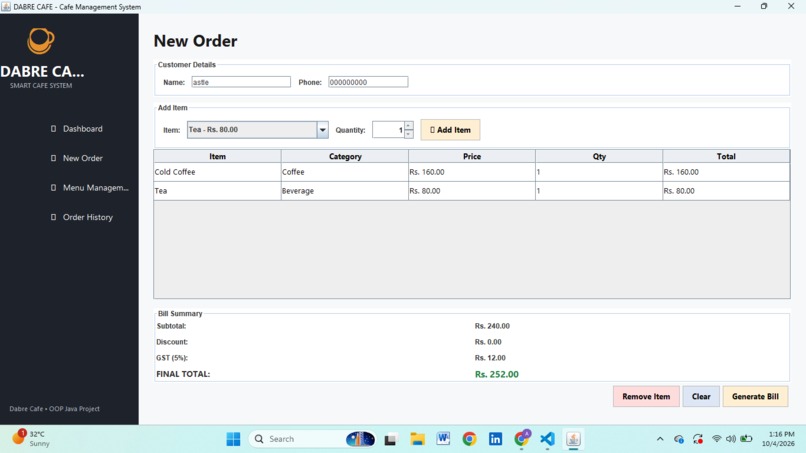This screenshot has width=806, height=453.
Task: Click the Rs. 80.00 price cell for Tea
Action: [x=472, y=191]
